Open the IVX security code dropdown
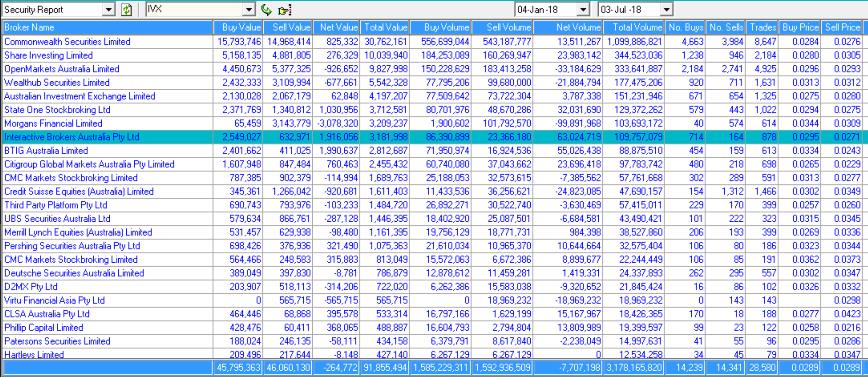This screenshot has height=377, width=868. (x=249, y=10)
